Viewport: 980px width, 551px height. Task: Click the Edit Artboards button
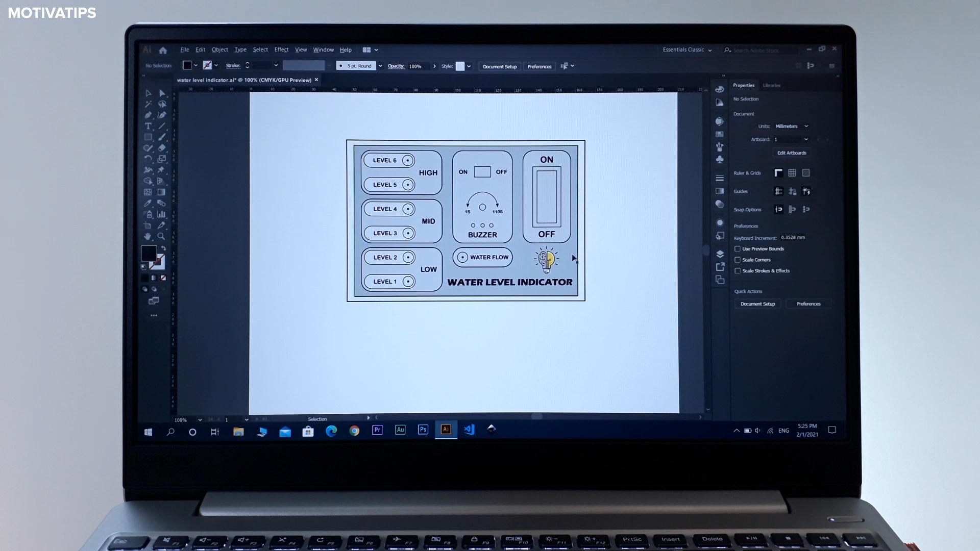click(x=792, y=153)
